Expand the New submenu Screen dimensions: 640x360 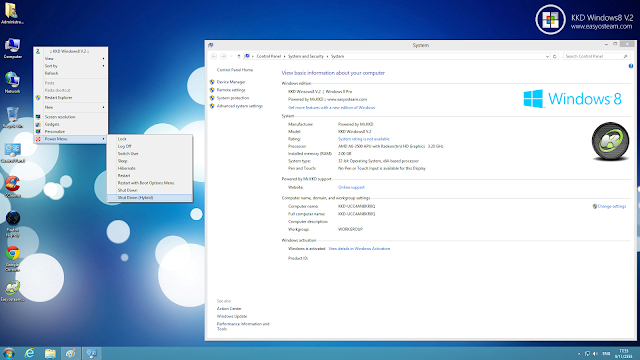coord(71,107)
